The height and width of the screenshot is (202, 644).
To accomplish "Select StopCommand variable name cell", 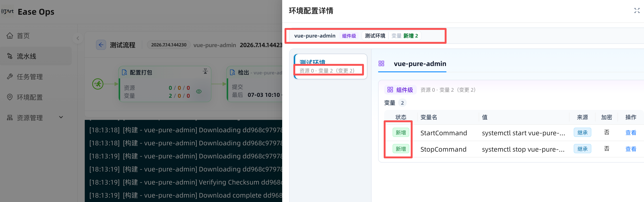I will coord(443,149).
